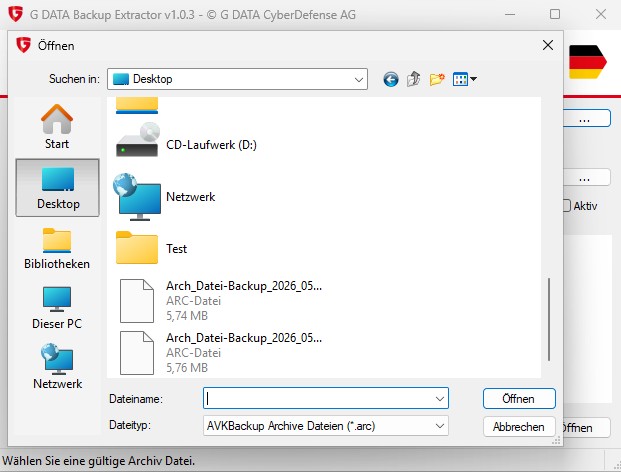Click the Abbrechen button

tap(519, 427)
